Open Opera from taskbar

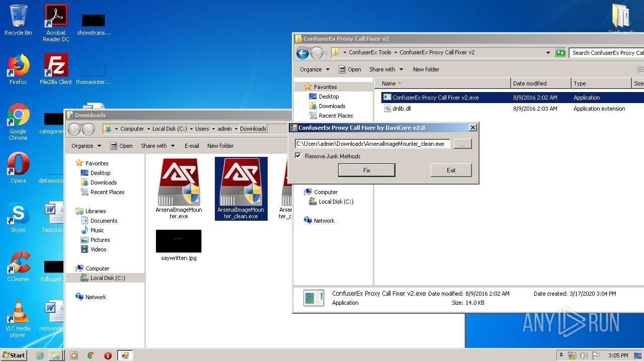108,355
